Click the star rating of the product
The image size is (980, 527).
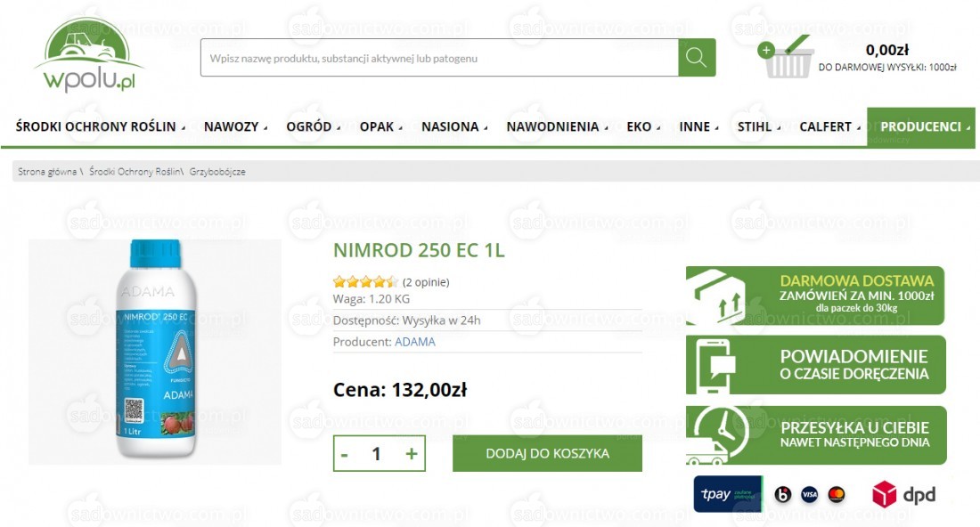[365, 281]
